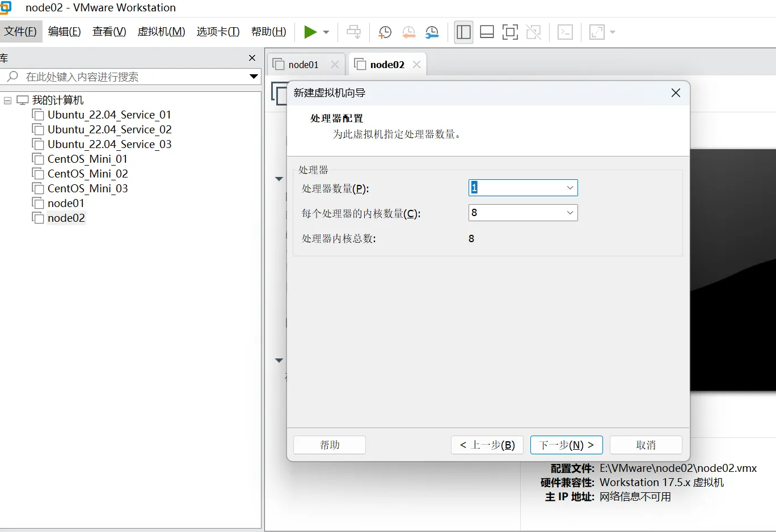This screenshot has height=532, width=776.
Task: Toggle the library sidebar view icon
Action: [x=463, y=32]
